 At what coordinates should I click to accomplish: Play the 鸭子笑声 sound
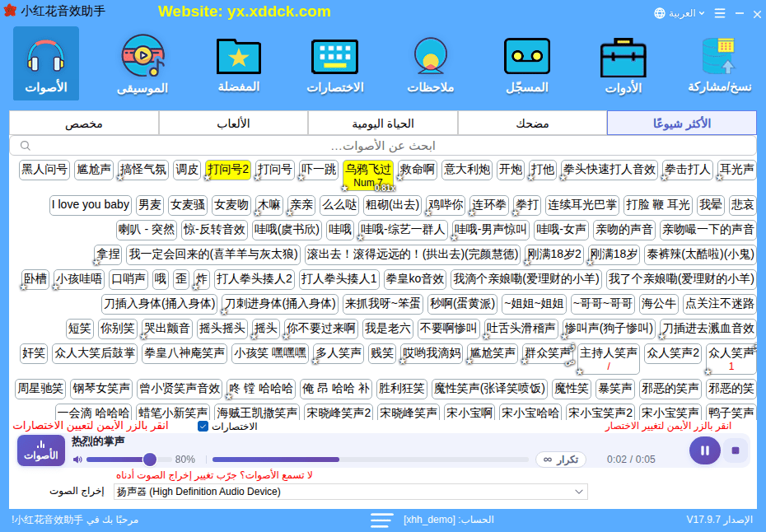[731, 413]
